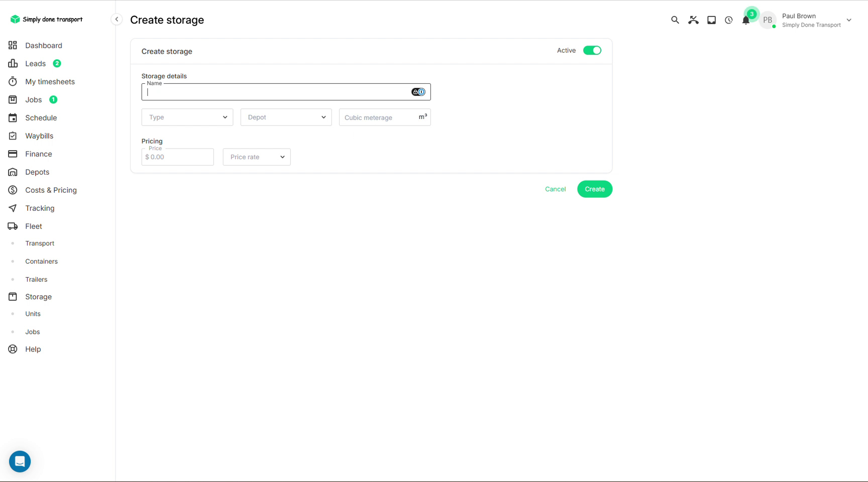Select Transport under Fleet
The image size is (868, 482).
(x=40, y=243)
